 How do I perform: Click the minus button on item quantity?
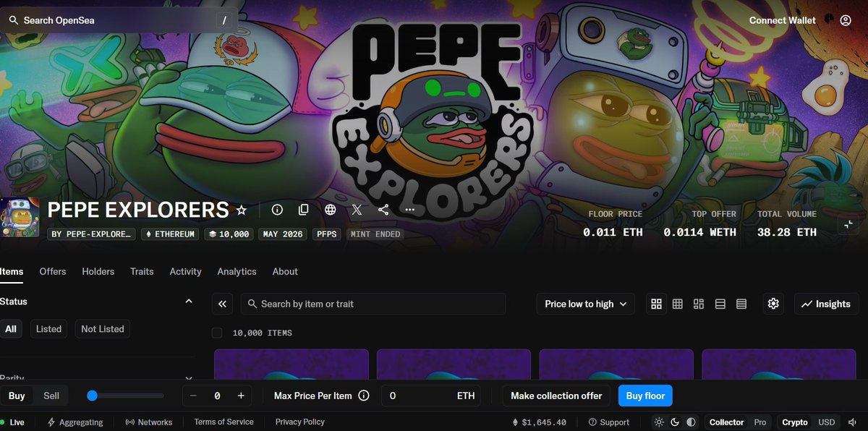coord(193,396)
